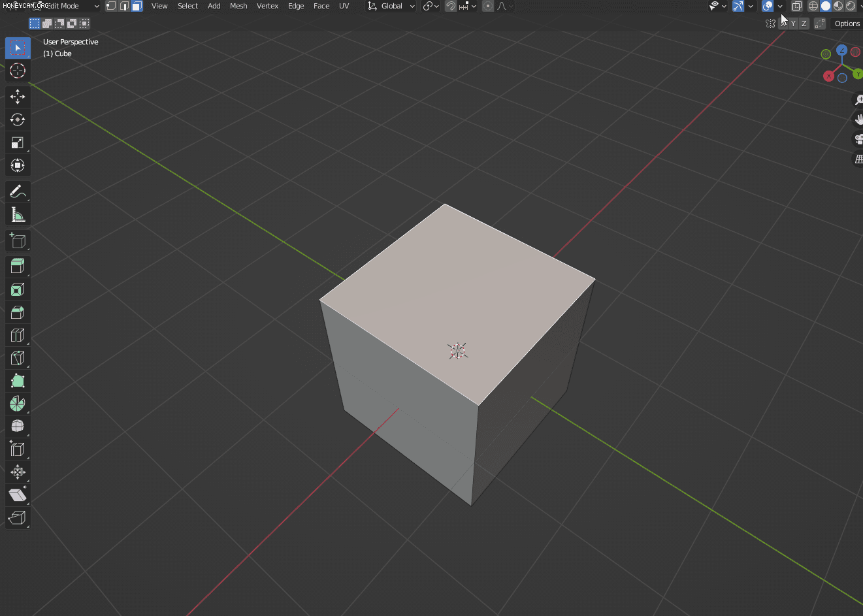Choose the Annotate pencil tool
This screenshot has height=616, width=863.
[x=18, y=191]
